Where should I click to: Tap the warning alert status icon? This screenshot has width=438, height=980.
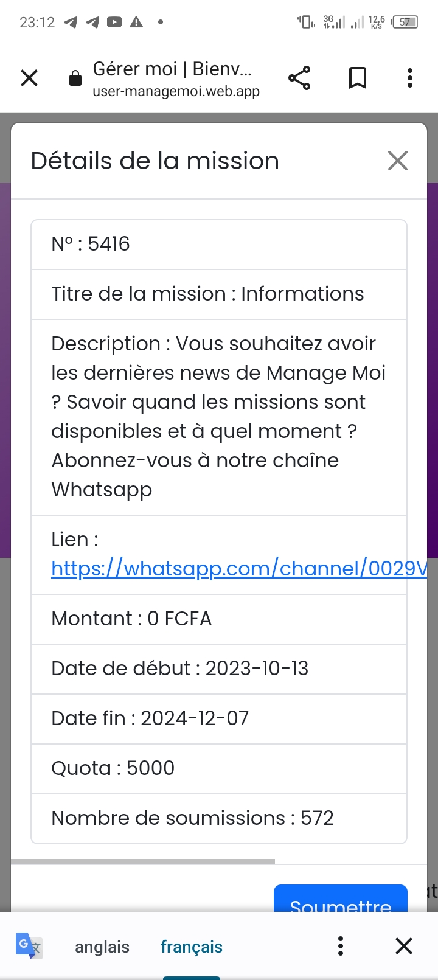point(136,23)
